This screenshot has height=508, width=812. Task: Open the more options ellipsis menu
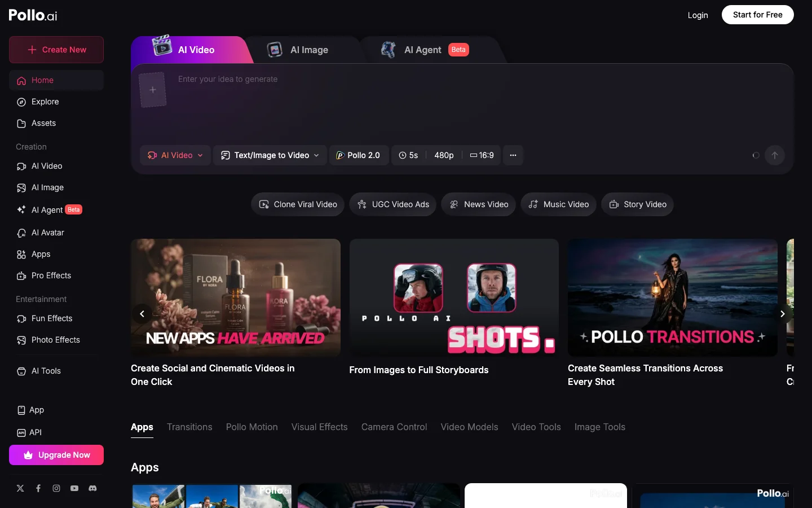[513, 155]
